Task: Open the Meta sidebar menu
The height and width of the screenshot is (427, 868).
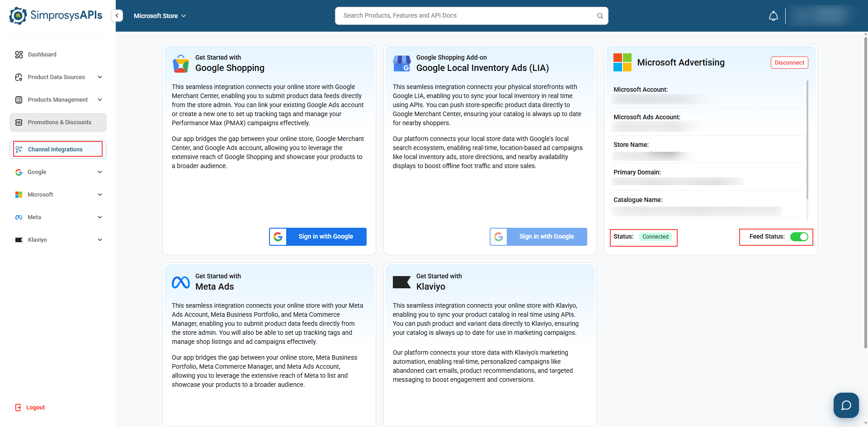Action: click(x=58, y=217)
